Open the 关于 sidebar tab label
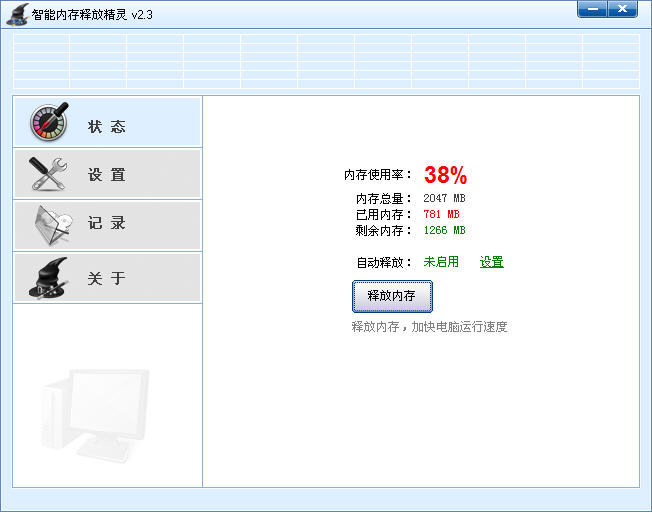The height and width of the screenshot is (512, 652). pyautogui.click(x=107, y=279)
